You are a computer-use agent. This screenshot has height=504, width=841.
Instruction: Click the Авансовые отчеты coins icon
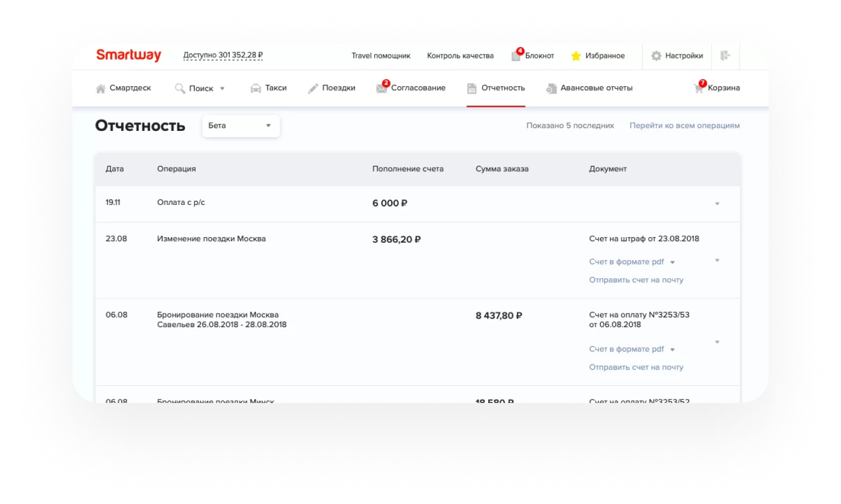point(551,88)
